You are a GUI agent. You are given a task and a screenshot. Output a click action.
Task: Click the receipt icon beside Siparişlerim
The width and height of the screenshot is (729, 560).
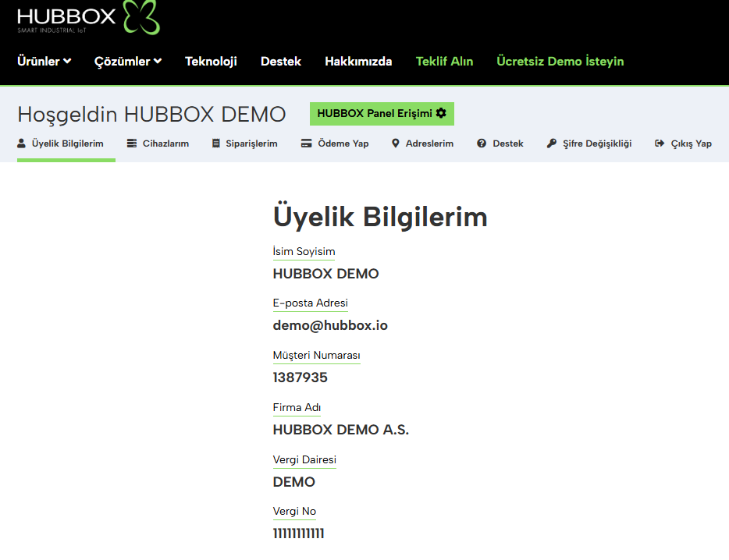tap(215, 144)
